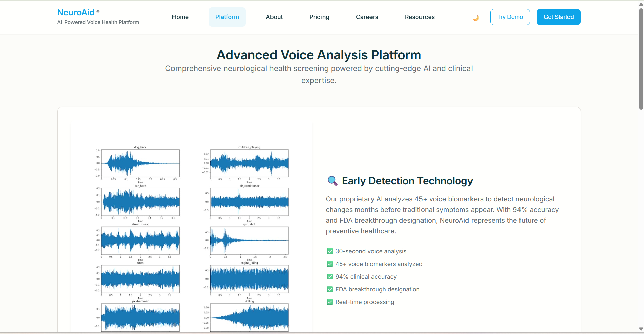Image resolution: width=644 pixels, height=334 pixels.
Task: Click the NeuroAid logo
Action: click(76, 12)
